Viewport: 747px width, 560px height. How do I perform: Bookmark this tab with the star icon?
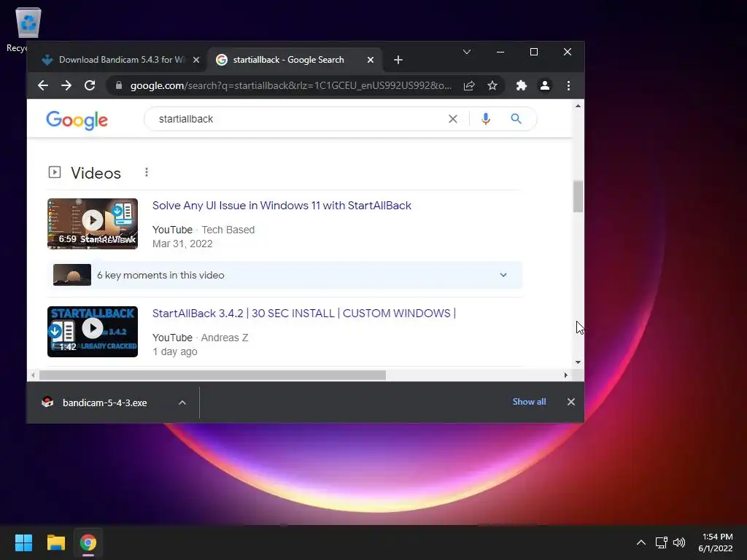(492, 86)
